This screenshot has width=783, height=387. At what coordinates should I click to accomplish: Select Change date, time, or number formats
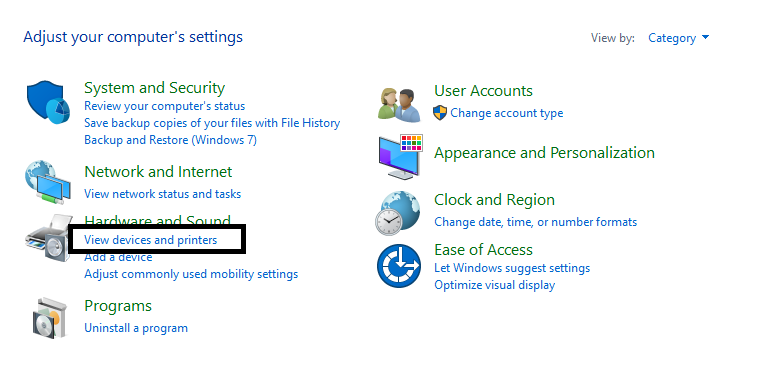click(535, 222)
